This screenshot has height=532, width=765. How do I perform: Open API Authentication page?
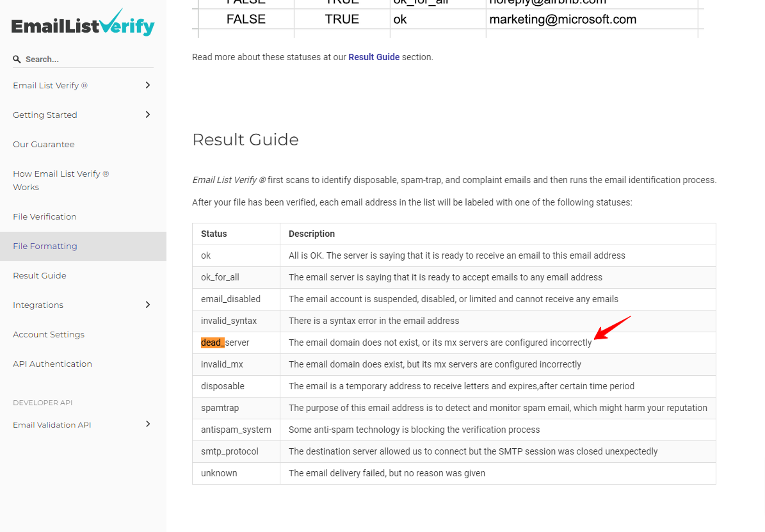(x=52, y=364)
